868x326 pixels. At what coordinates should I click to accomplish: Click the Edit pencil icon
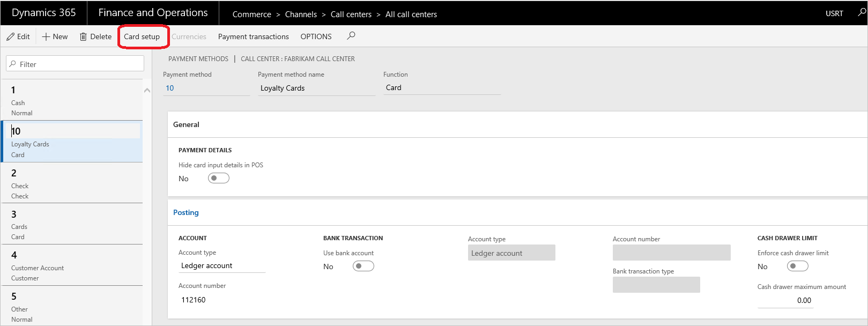(11, 36)
